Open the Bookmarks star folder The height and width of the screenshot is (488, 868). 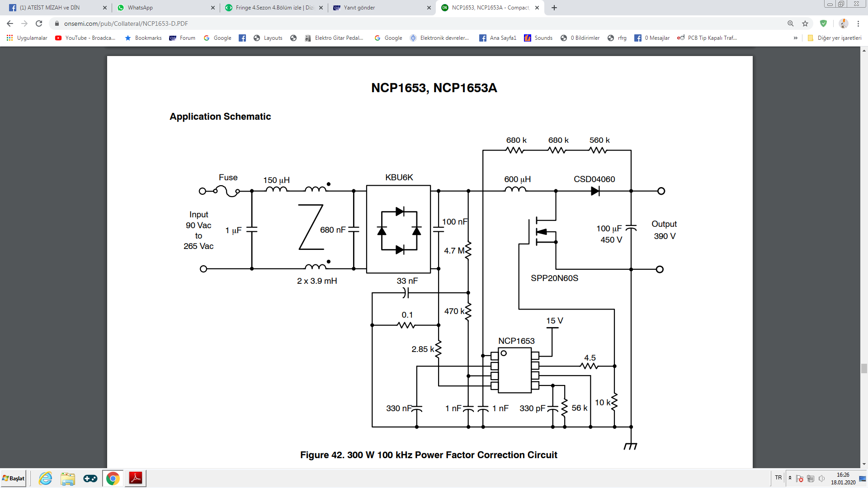pos(143,38)
